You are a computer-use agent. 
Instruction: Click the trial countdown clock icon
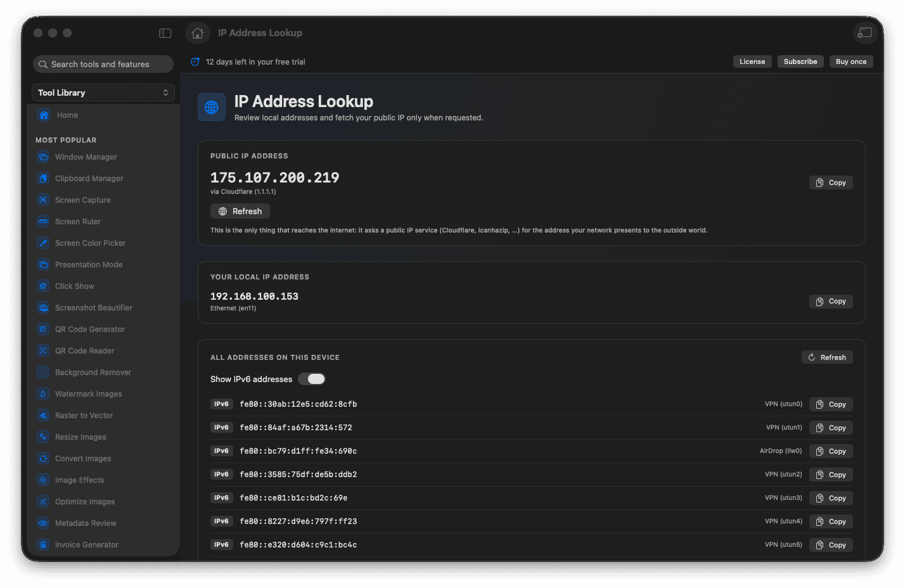(195, 61)
